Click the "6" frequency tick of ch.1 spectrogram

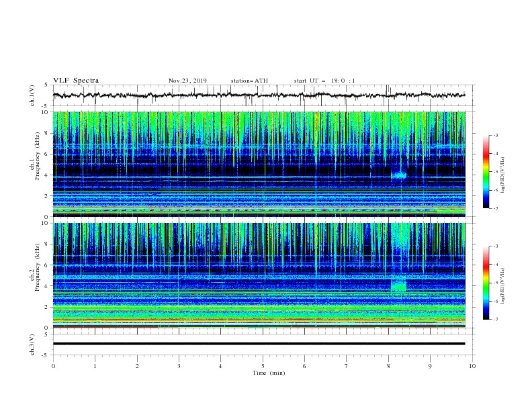pyautogui.click(x=47, y=154)
